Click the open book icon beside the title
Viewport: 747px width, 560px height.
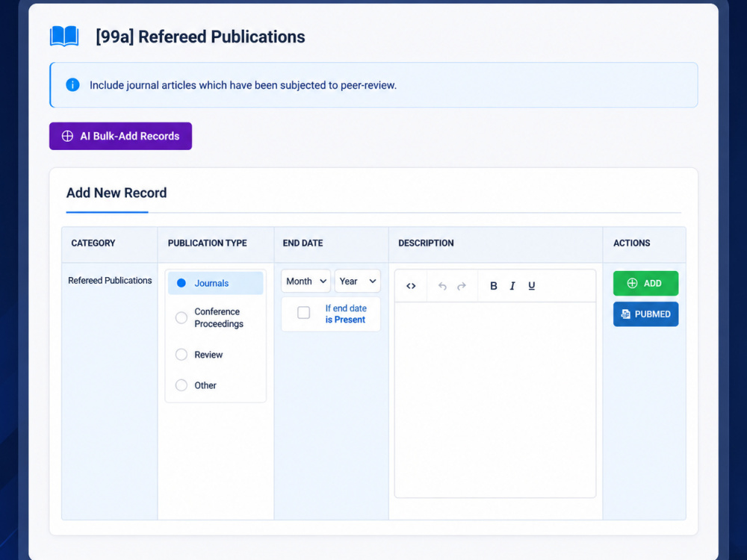(64, 37)
